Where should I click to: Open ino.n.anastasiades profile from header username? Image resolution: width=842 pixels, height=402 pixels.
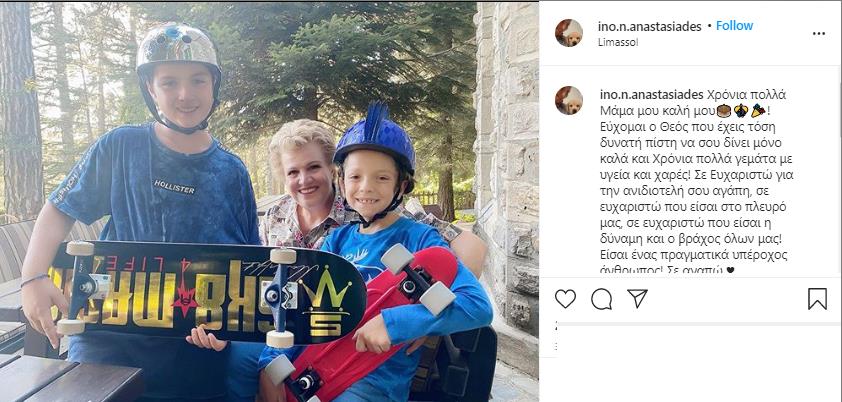coord(649,26)
